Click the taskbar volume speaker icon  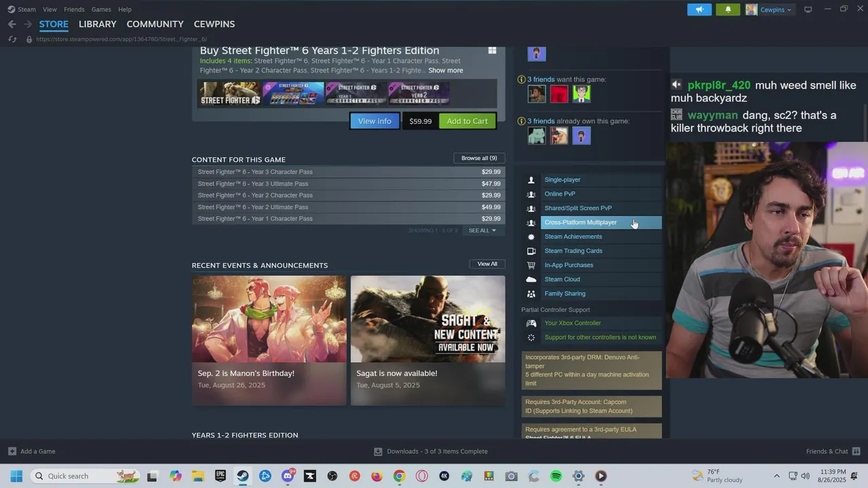tap(805, 476)
